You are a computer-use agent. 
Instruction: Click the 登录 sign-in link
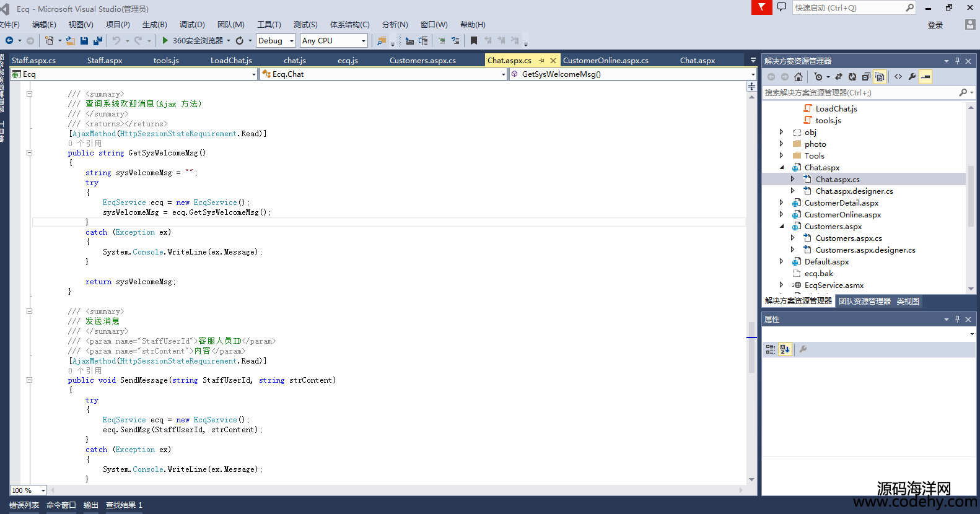[935, 25]
